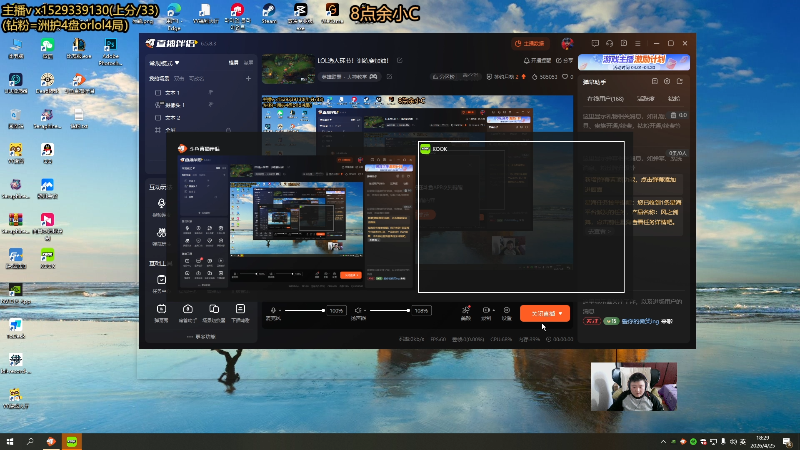800x450 pixels.
Task: Select the fullscreen capture source row
Action: click(194, 130)
